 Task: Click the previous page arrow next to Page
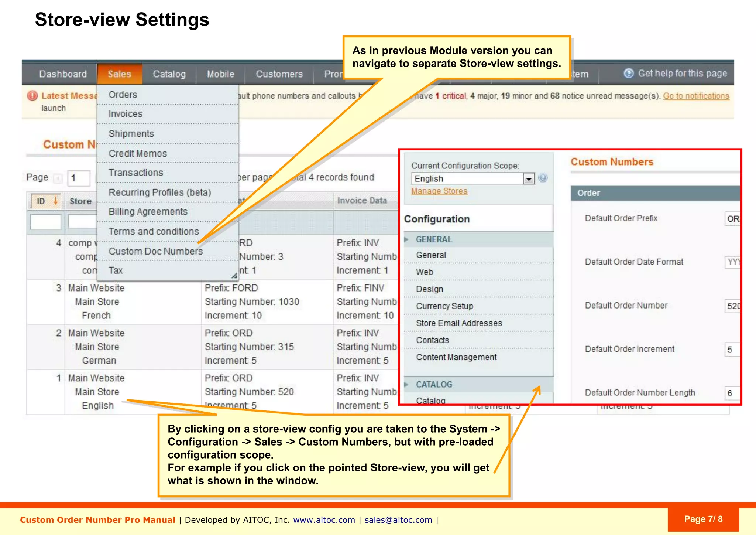click(58, 178)
